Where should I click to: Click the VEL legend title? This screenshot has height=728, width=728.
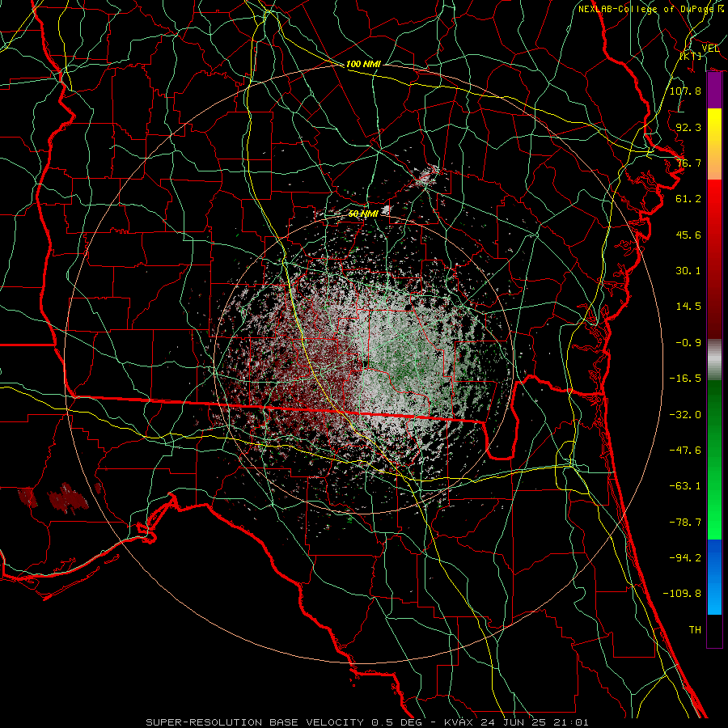click(x=710, y=49)
